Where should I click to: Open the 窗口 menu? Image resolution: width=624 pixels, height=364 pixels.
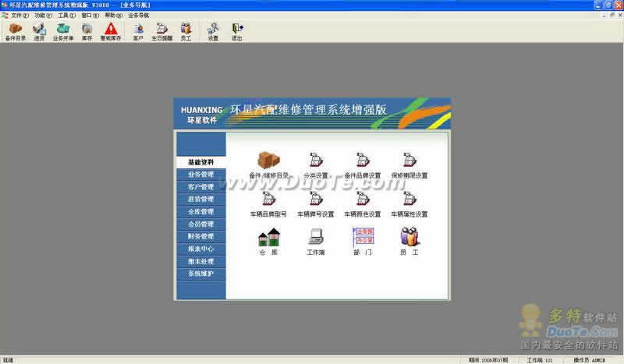[x=90, y=15]
